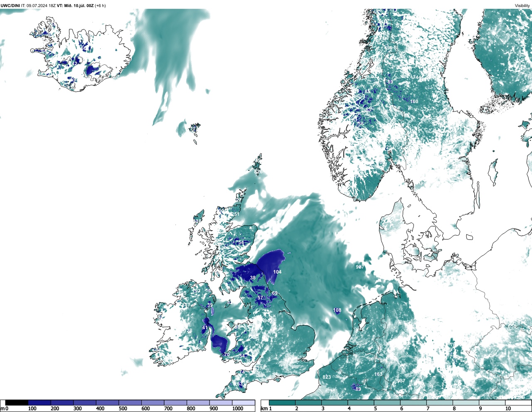Viewport: 532px width, 412px height.
Task: Click the 800–900 m visibility legend swatch
Action: (x=198, y=402)
